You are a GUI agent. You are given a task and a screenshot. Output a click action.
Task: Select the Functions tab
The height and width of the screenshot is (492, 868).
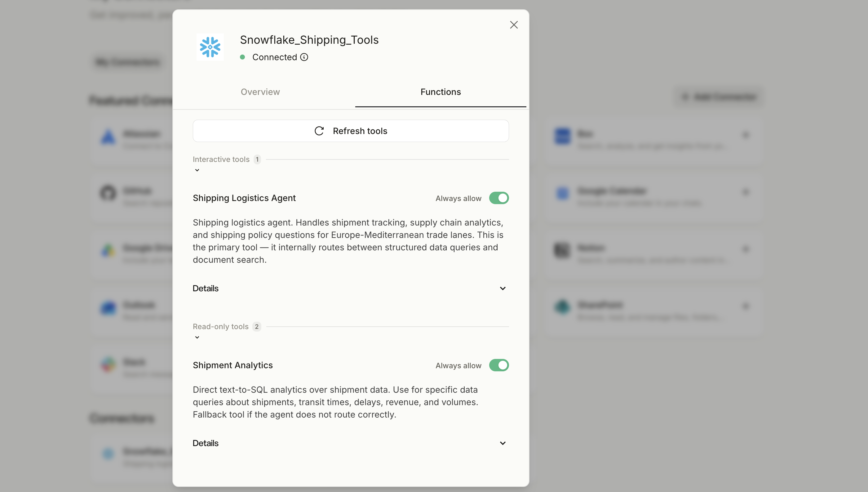[x=441, y=92]
